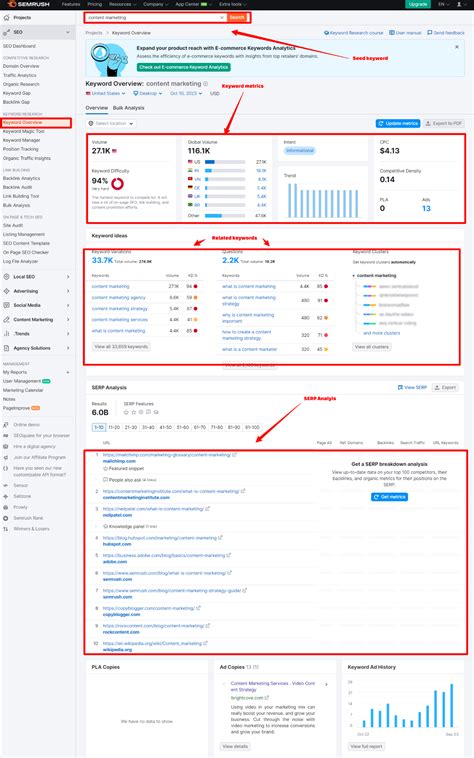Click the Advertising sidebar icon
Screen dimensions: 474x758
(x=6, y=291)
